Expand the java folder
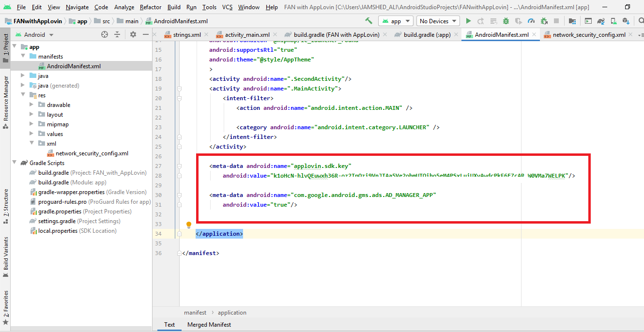 tap(23, 76)
